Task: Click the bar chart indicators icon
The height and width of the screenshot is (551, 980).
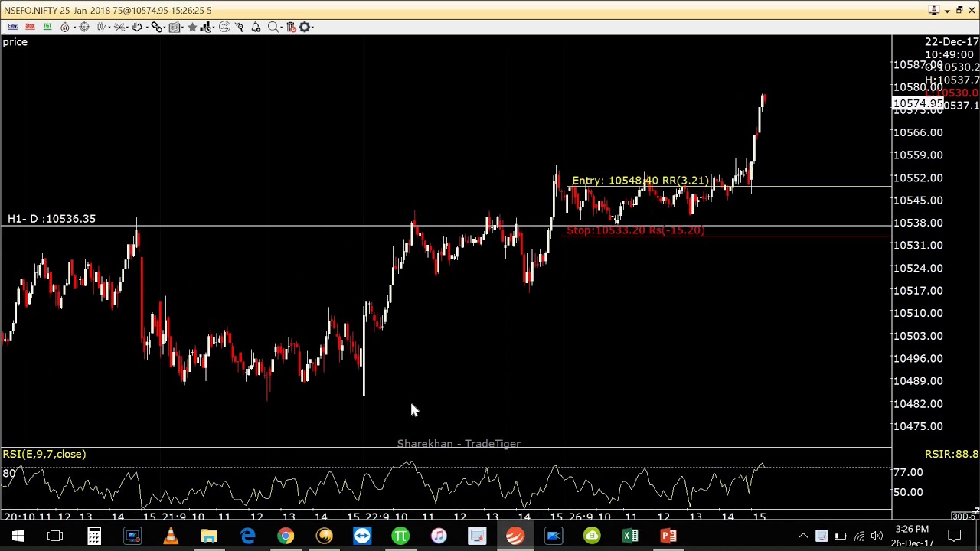Action: pyautogui.click(x=206, y=27)
